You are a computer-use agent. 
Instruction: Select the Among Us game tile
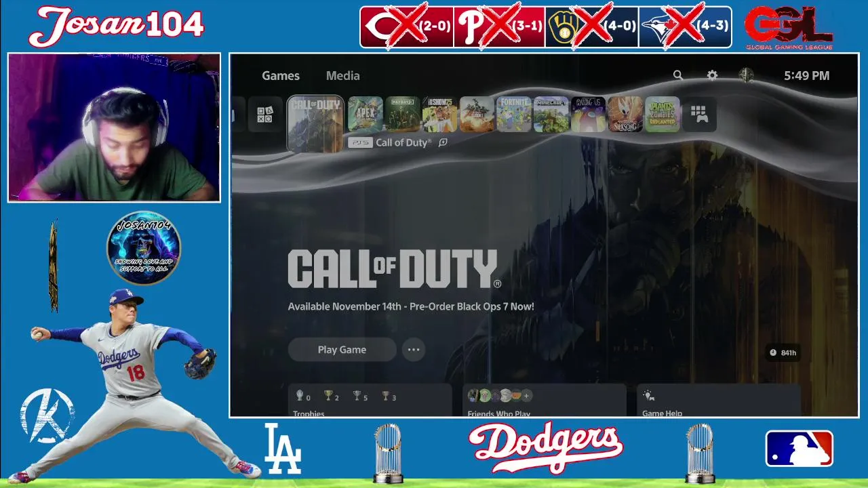click(588, 115)
